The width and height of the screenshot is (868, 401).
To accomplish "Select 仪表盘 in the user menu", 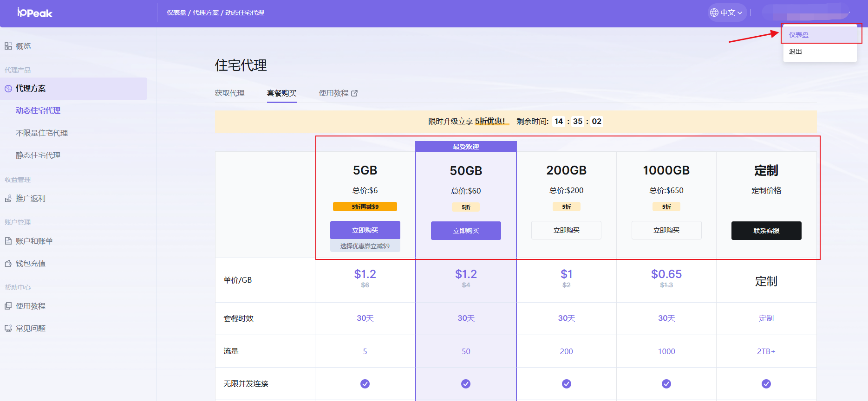I will point(799,35).
